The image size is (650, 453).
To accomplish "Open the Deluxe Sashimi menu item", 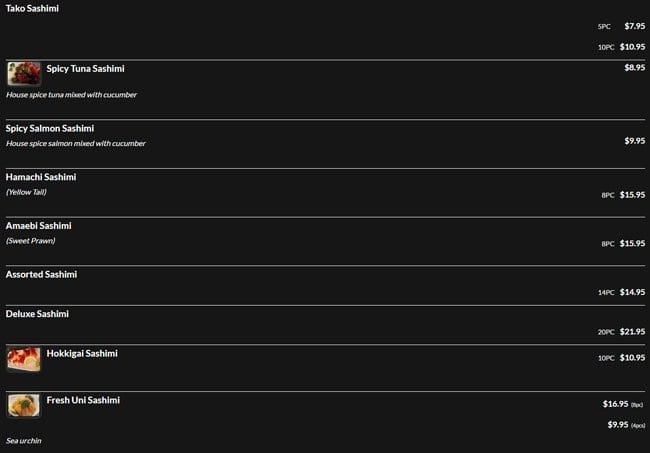I will pos(37,314).
